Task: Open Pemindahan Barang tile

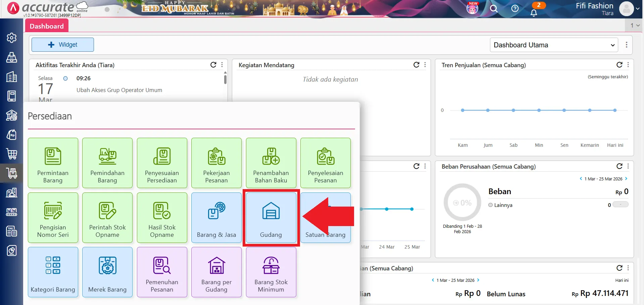Action: click(107, 163)
